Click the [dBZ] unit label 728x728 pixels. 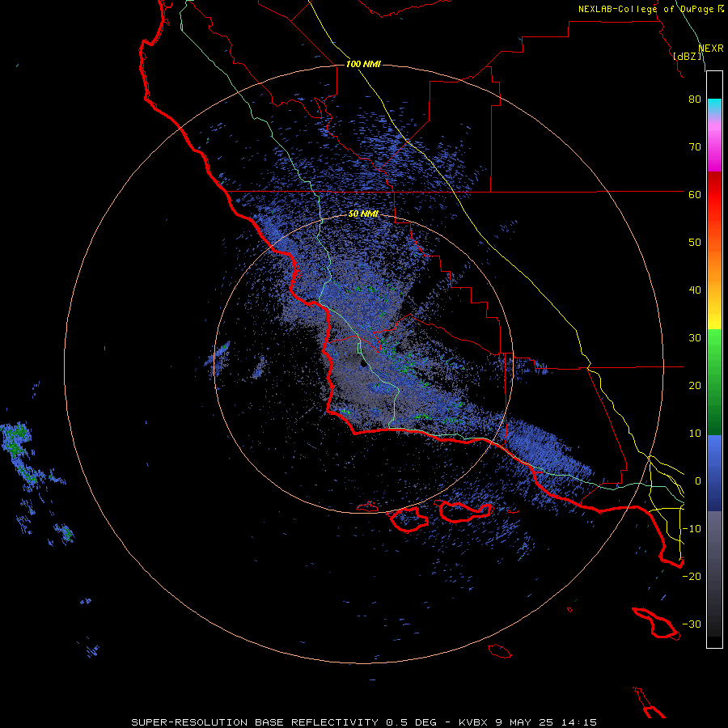coord(688,56)
